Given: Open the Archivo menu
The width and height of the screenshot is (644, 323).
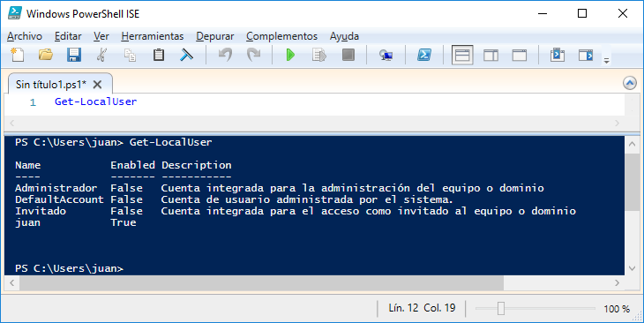Looking at the screenshot, I should click(25, 36).
